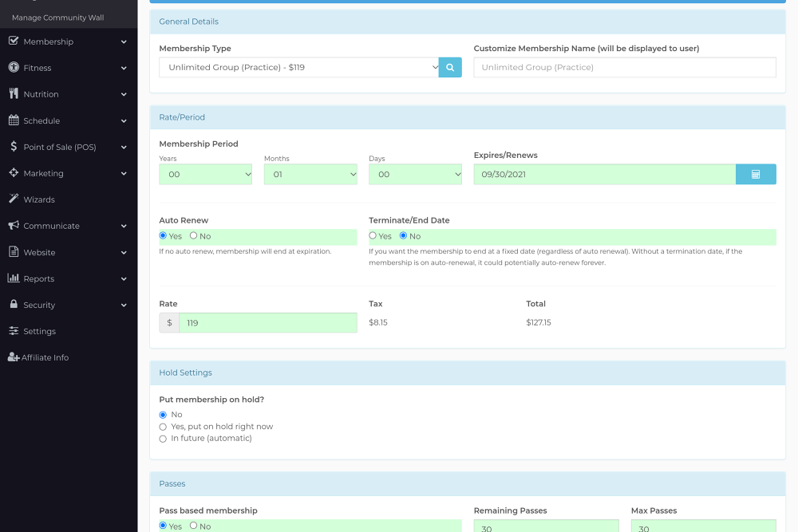
Task: Click the Affiliate Info user-plus icon
Action: 14,357
